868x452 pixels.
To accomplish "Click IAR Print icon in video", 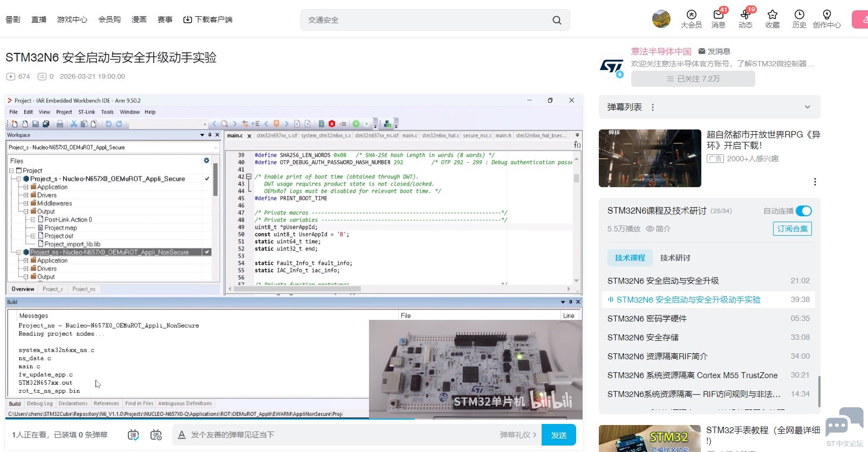I will pos(60,124).
